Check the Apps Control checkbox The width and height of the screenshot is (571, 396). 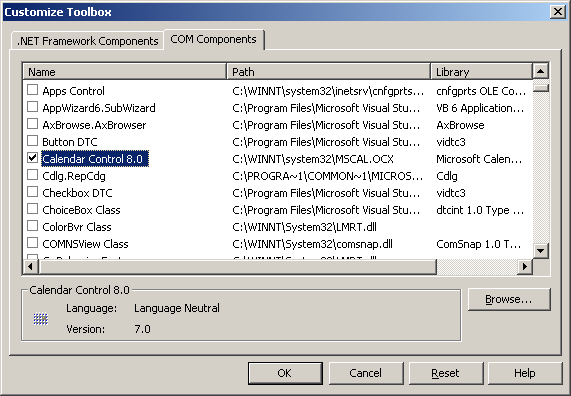pyautogui.click(x=32, y=89)
